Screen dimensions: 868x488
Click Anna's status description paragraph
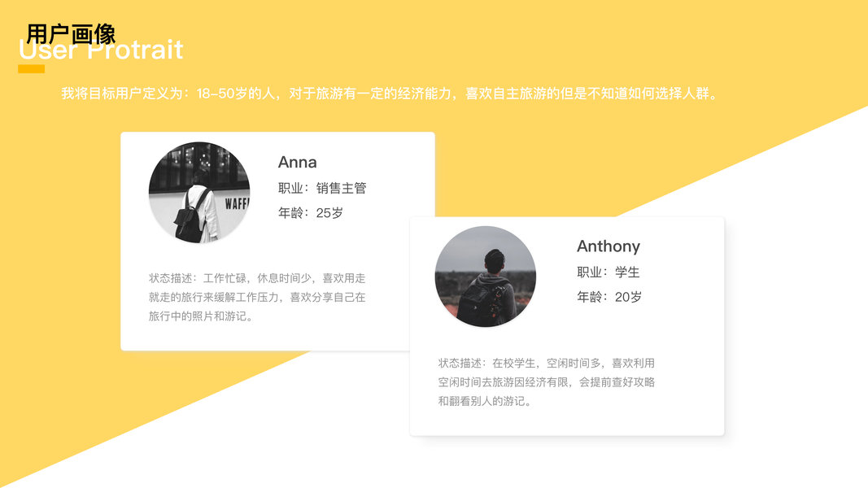point(257,297)
